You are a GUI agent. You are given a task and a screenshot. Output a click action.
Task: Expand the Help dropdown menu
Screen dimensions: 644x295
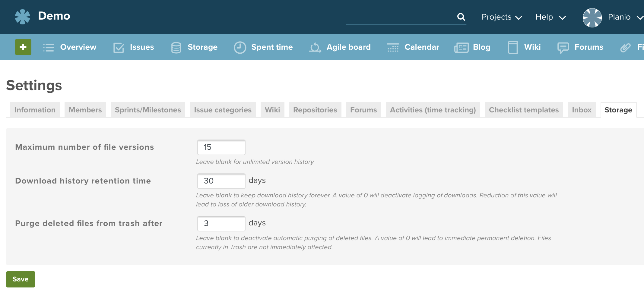tap(550, 17)
